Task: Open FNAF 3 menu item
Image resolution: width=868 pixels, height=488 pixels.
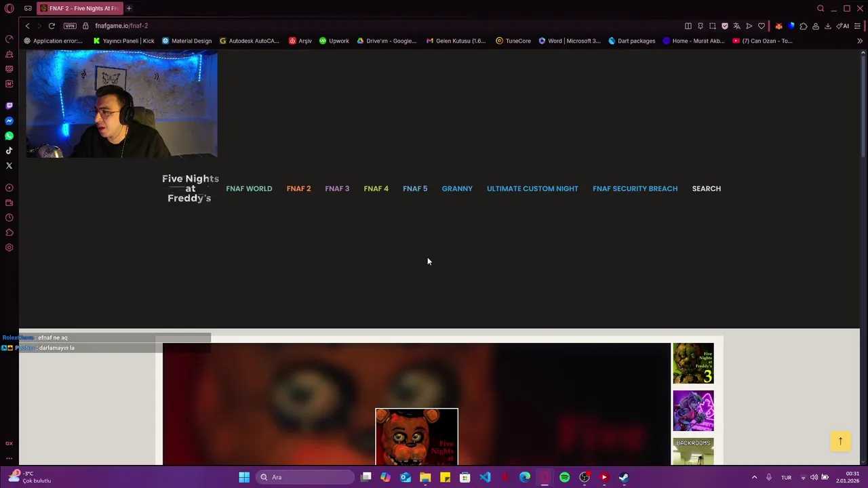Action: coord(337,188)
